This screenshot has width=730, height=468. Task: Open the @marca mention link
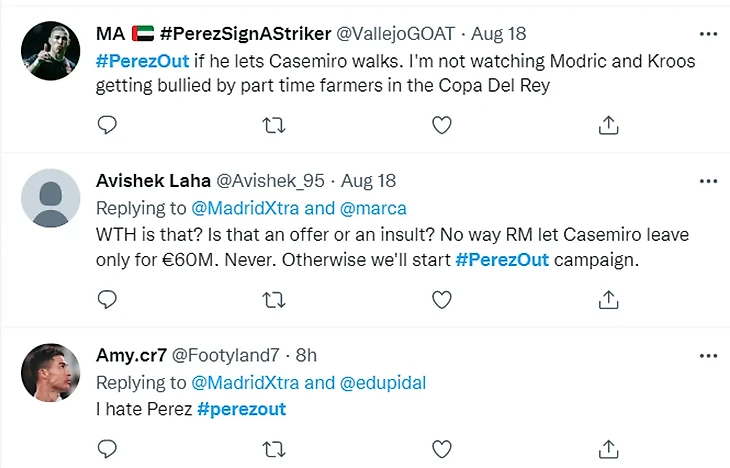(x=374, y=208)
